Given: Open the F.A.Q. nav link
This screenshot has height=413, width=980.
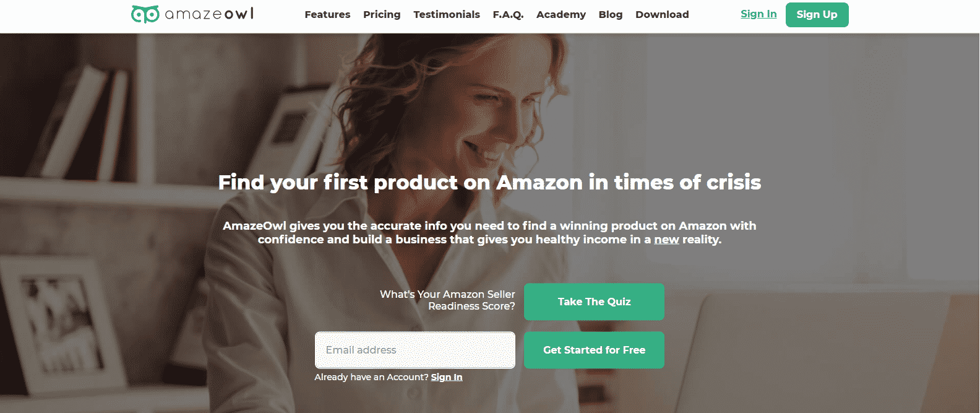Looking at the screenshot, I should (x=508, y=14).
